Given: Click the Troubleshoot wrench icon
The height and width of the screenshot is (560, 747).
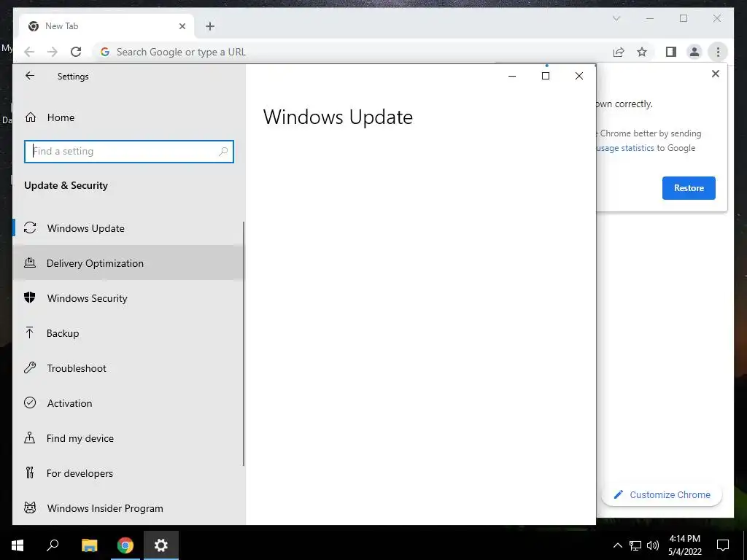Looking at the screenshot, I should [x=30, y=367].
